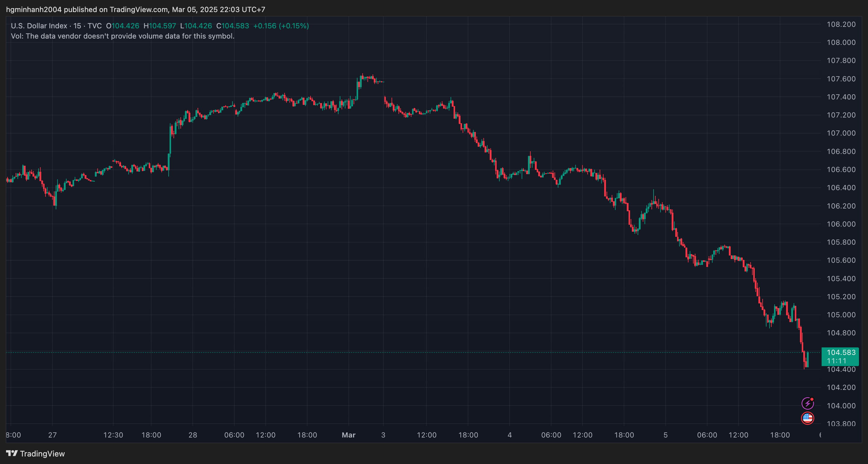Click the 106.800 price axis label
The width and height of the screenshot is (868, 464).
[841, 152]
